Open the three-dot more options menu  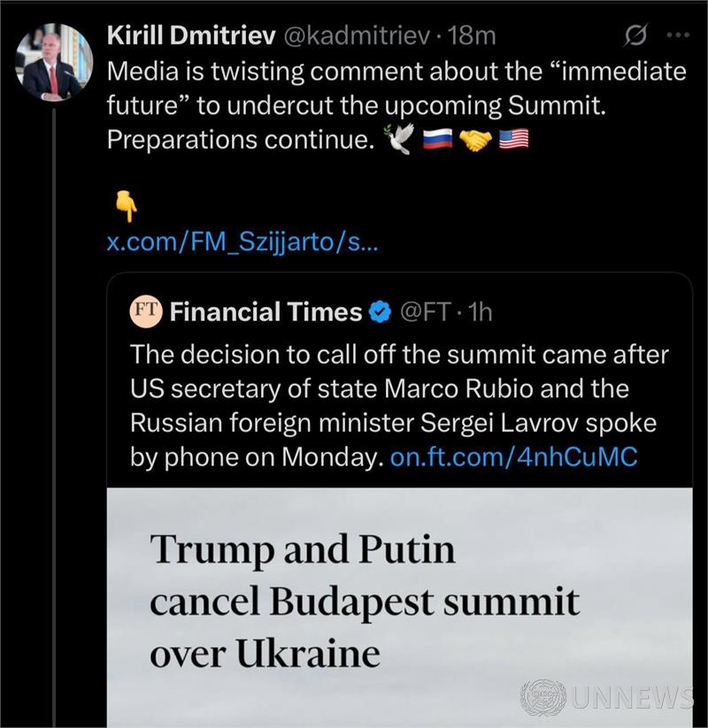coord(677,36)
